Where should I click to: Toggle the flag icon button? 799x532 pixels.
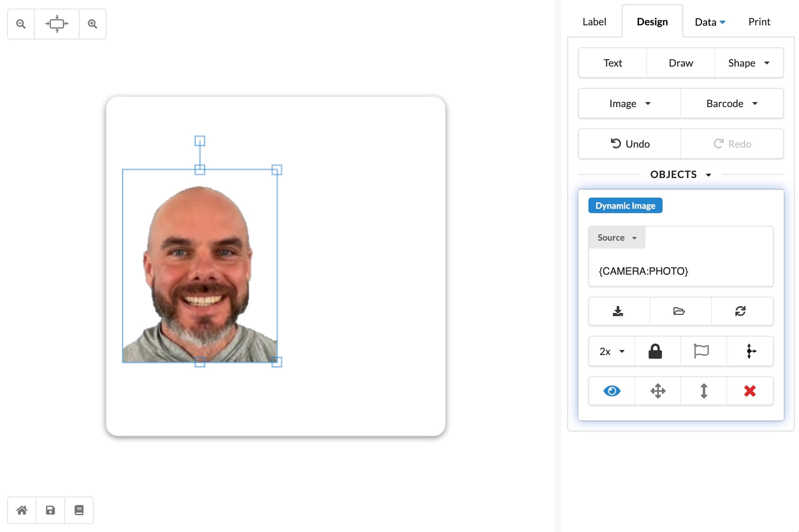tap(701, 351)
